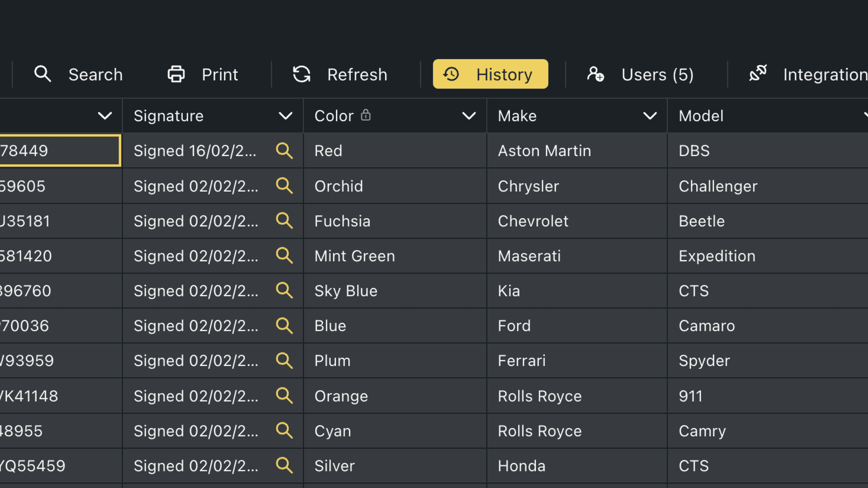
Task: Open the Signature column dropdown
Action: pyautogui.click(x=286, y=116)
